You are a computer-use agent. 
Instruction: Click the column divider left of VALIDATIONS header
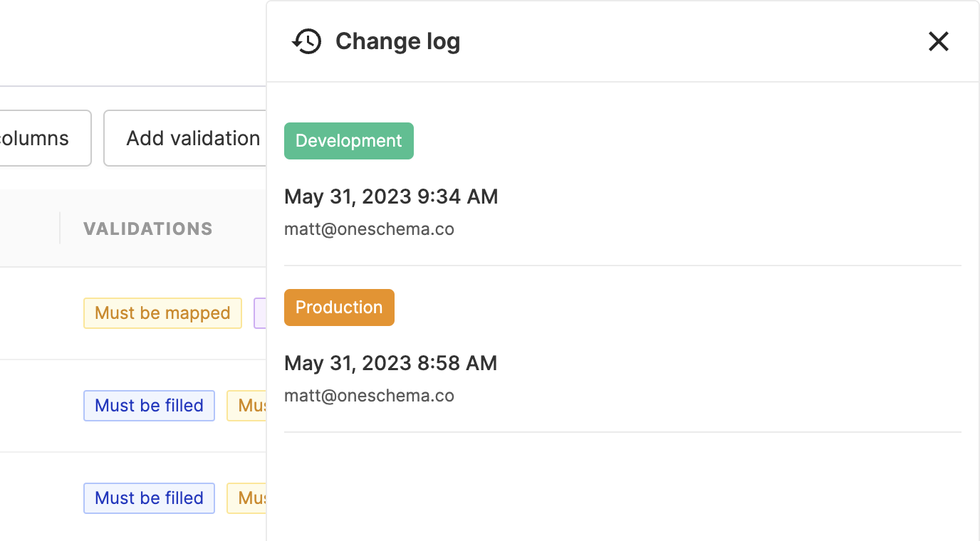[60, 228]
